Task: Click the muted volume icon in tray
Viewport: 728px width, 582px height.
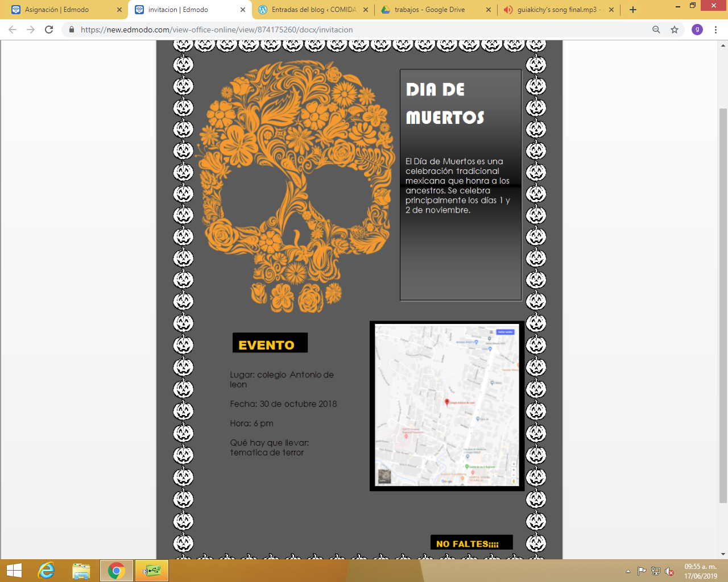Action: pyautogui.click(x=669, y=571)
